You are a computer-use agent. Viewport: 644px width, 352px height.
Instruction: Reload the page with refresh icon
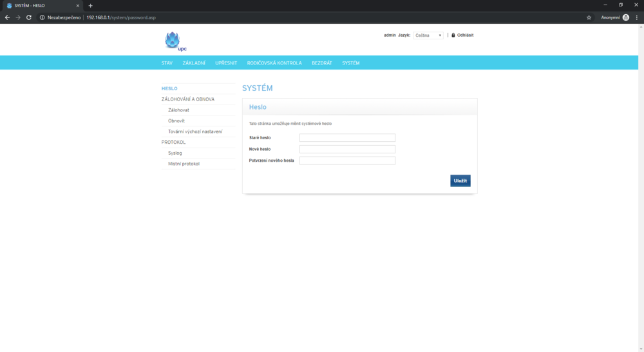tap(29, 17)
